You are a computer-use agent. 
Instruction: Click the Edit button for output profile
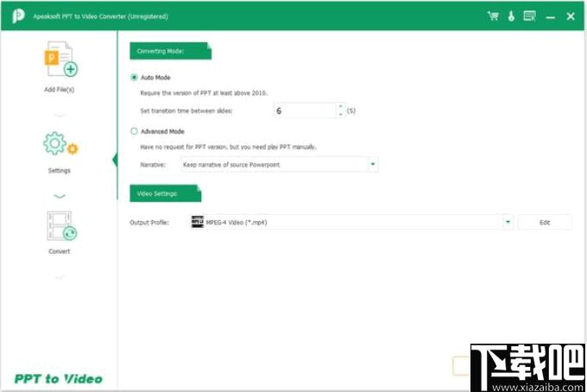545,223
